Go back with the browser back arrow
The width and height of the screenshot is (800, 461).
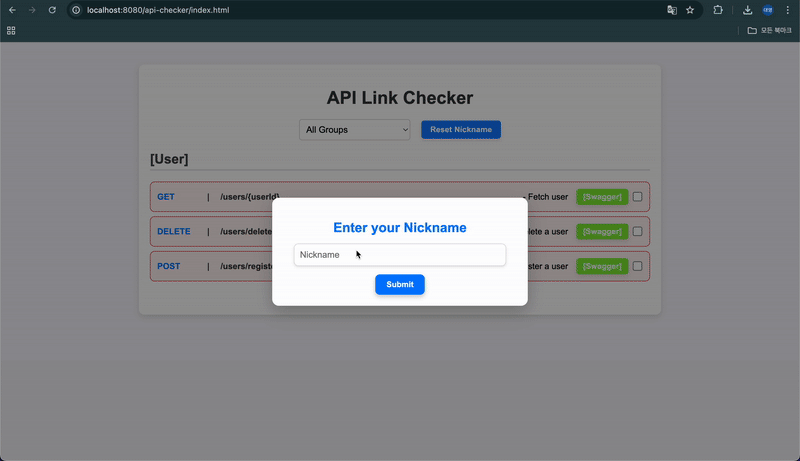(x=12, y=10)
